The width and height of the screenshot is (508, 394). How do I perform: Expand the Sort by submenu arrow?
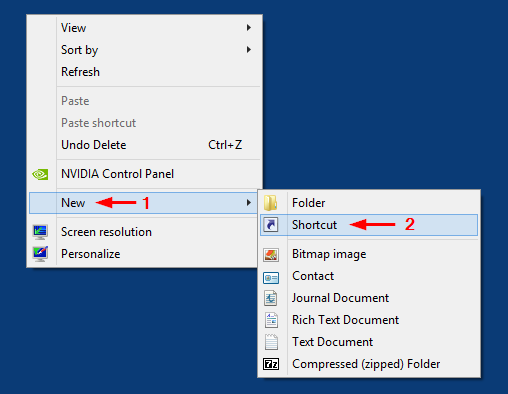coord(249,50)
